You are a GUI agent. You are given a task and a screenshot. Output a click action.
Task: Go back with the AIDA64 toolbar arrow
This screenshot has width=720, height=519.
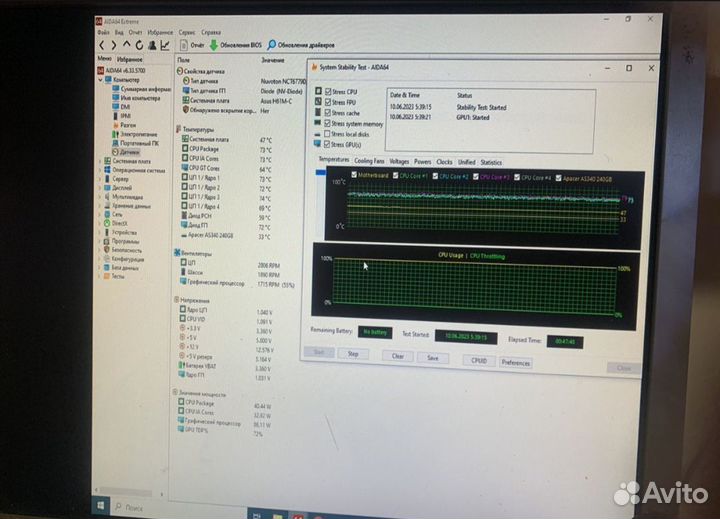(102, 45)
